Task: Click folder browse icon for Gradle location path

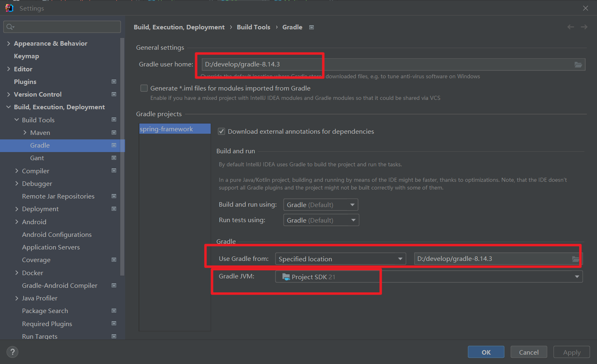Action: tap(575, 259)
